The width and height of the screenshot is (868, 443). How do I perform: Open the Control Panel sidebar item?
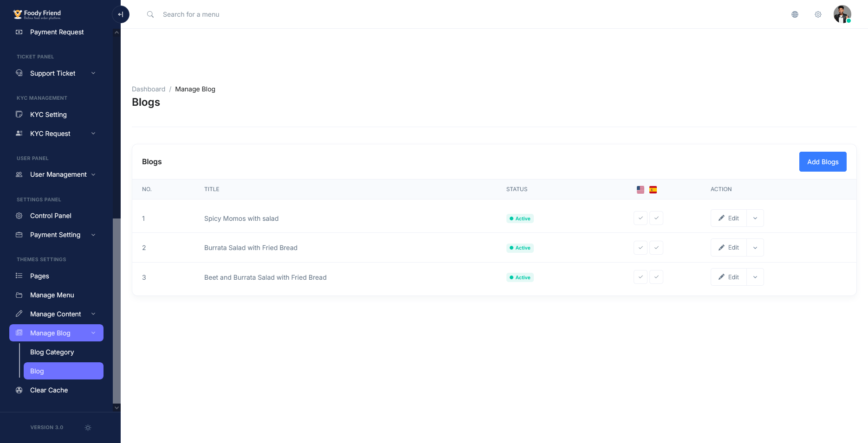(x=56, y=216)
